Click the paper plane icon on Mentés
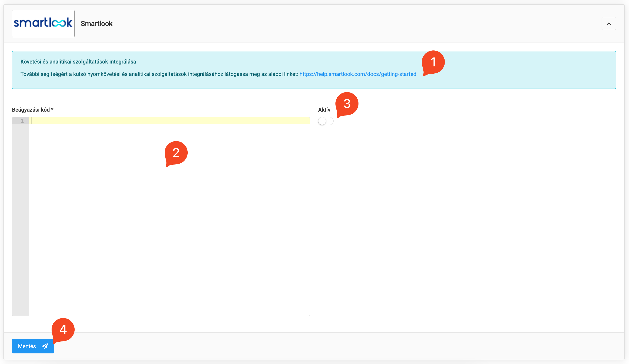The height and width of the screenshot is (364, 629). [45, 346]
